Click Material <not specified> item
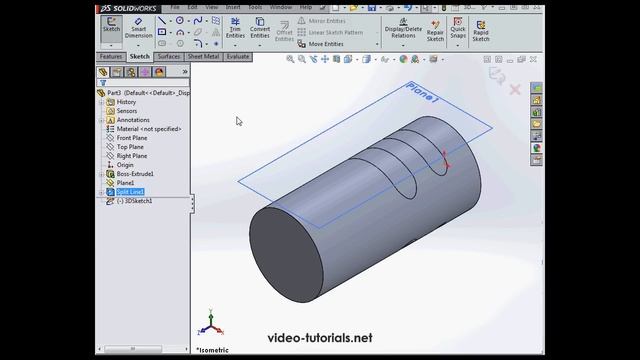 [x=149, y=129]
